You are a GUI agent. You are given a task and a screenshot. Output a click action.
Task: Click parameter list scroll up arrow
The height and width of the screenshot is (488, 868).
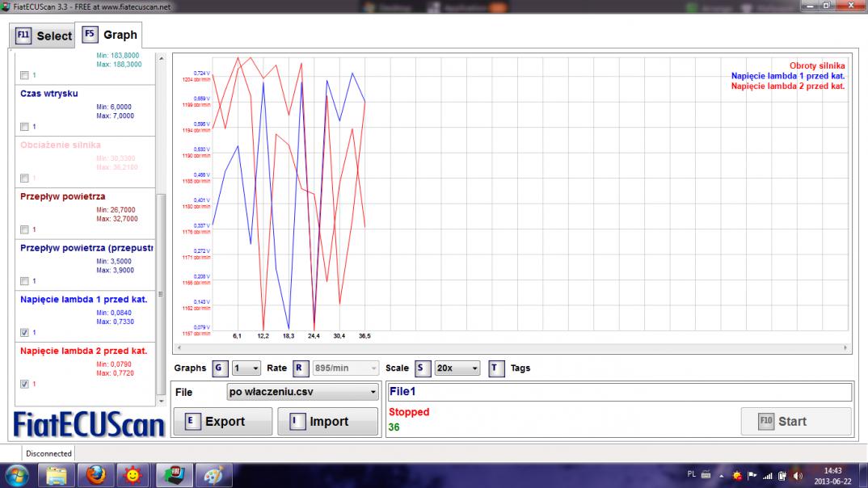pyautogui.click(x=161, y=58)
